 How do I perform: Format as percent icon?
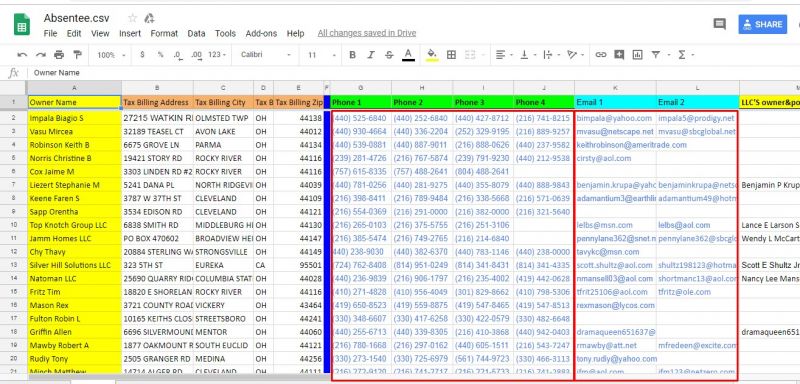click(x=160, y=55)
